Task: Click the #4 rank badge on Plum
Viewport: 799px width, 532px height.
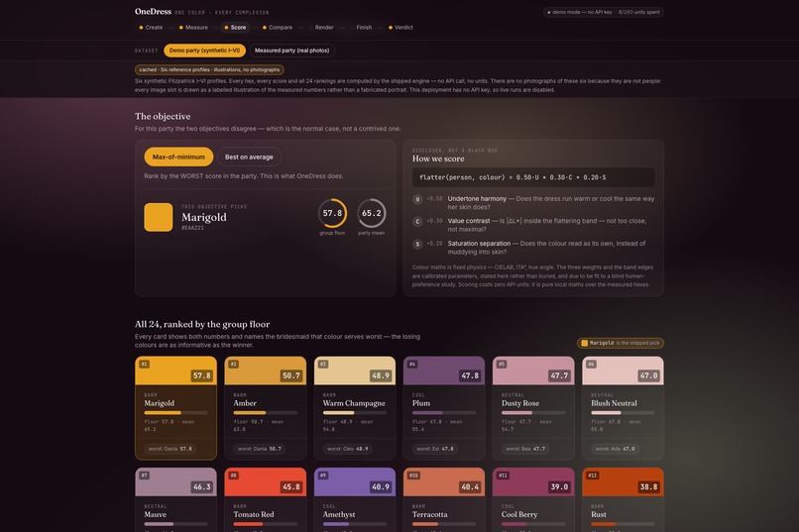Action: point(412,364)
